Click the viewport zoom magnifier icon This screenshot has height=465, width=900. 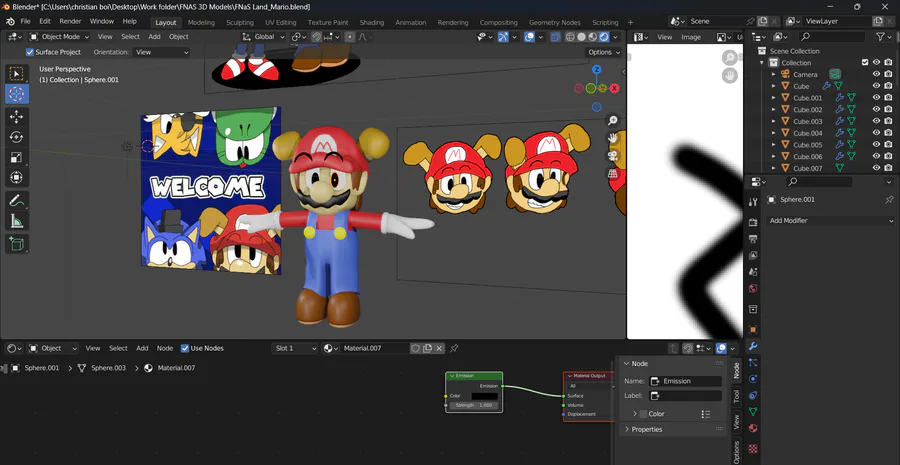coord(613,121)
